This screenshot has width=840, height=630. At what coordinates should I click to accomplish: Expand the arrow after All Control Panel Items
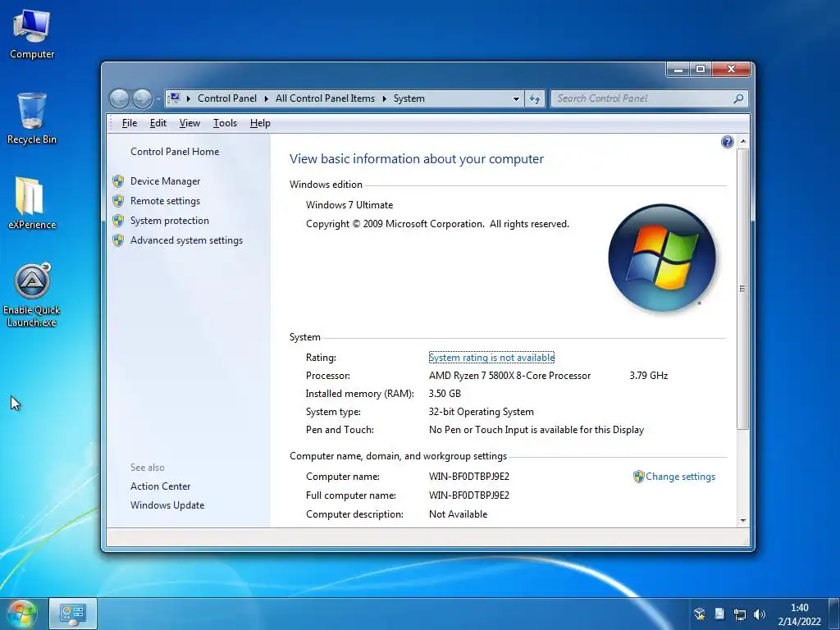click(384, 98)
